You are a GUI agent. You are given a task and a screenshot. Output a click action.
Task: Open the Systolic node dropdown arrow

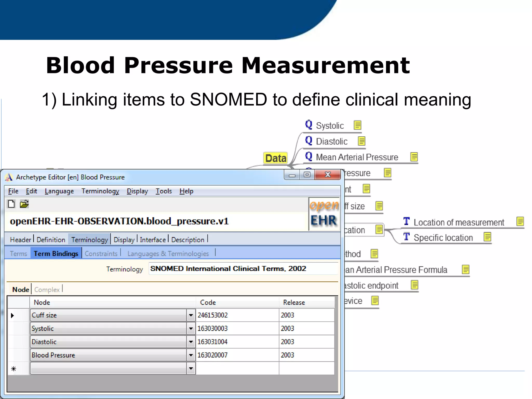pyautogui.click(x=191, y=328)
